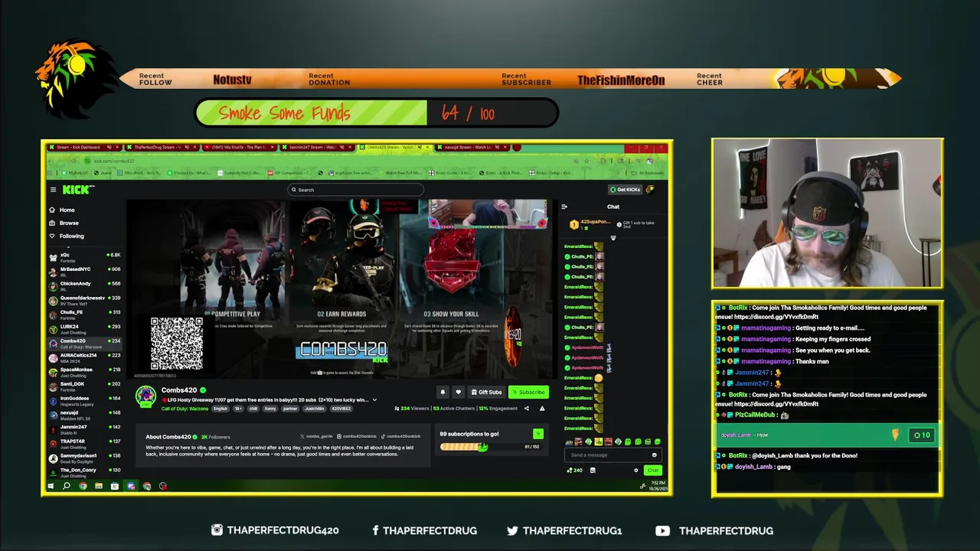Click the chat shop icon beside 240

593,471
